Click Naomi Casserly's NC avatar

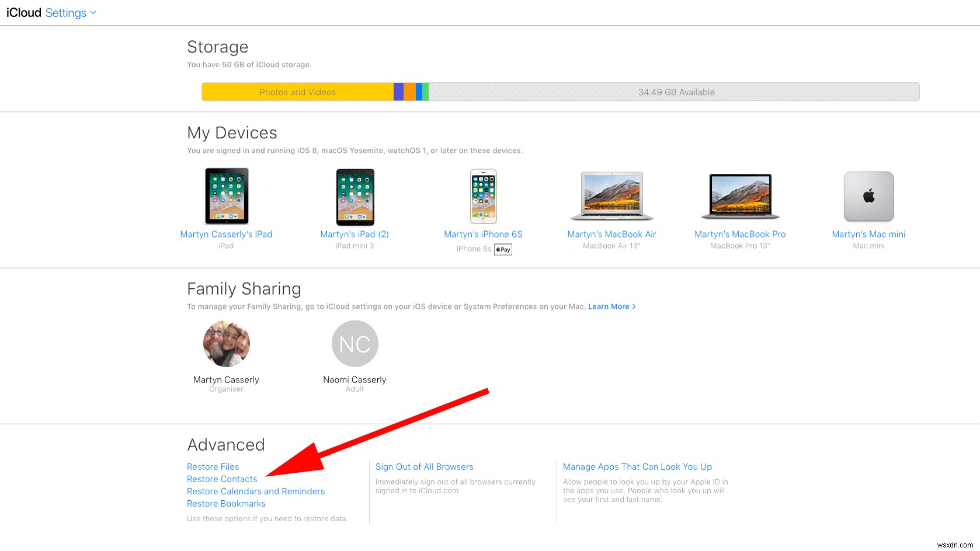click(355, 344)
